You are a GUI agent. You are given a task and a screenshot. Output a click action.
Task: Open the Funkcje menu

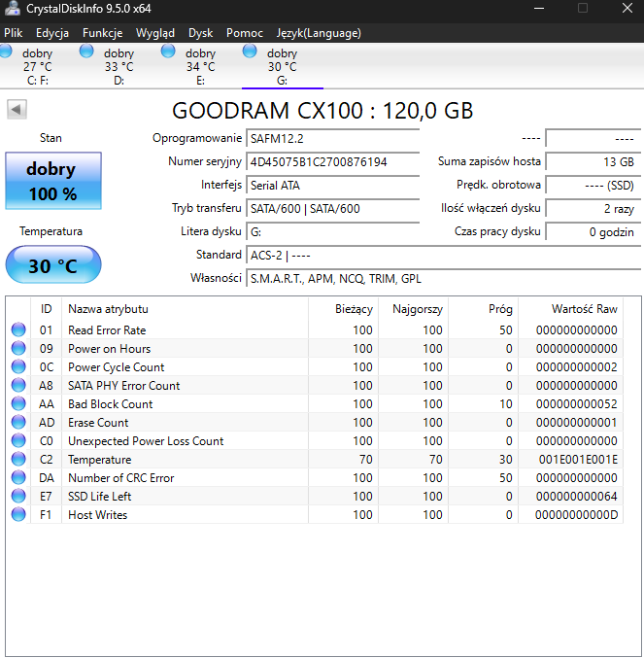pos(102,33)
